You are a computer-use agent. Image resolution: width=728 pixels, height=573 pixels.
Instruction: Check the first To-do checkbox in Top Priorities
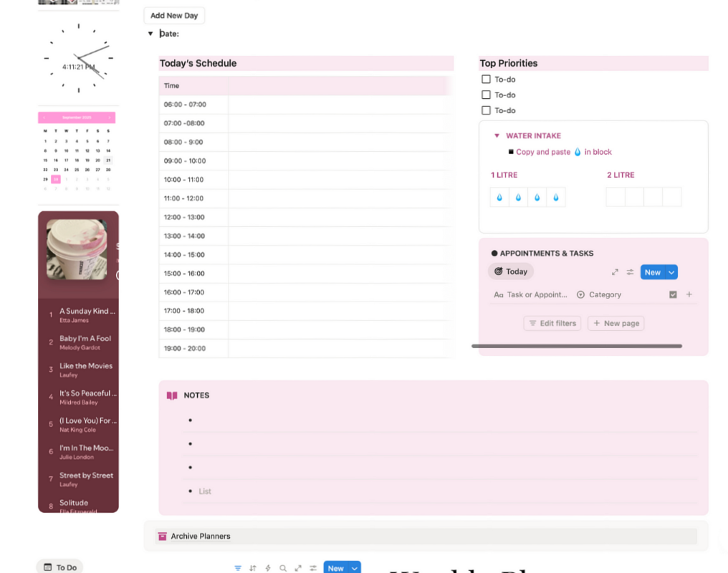tap(486, 79)
